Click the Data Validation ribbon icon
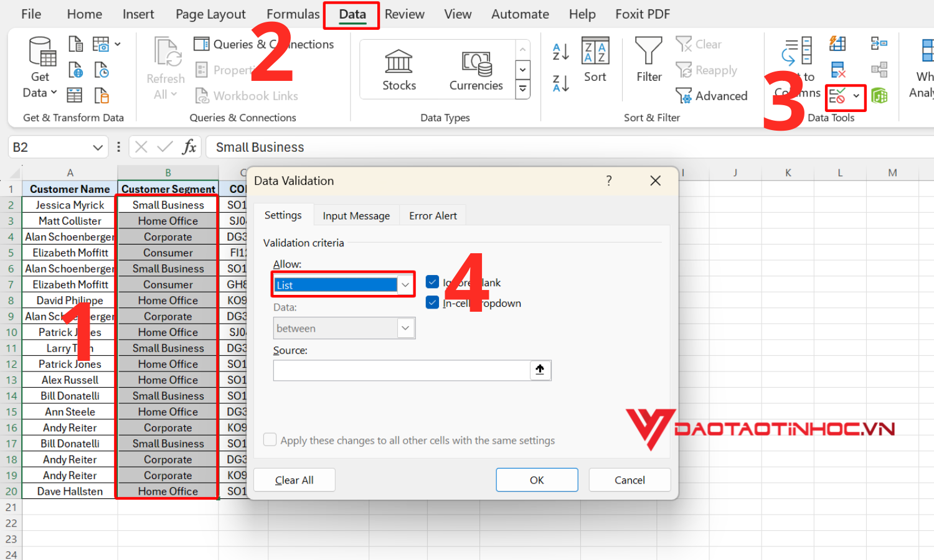 [837, 96]
